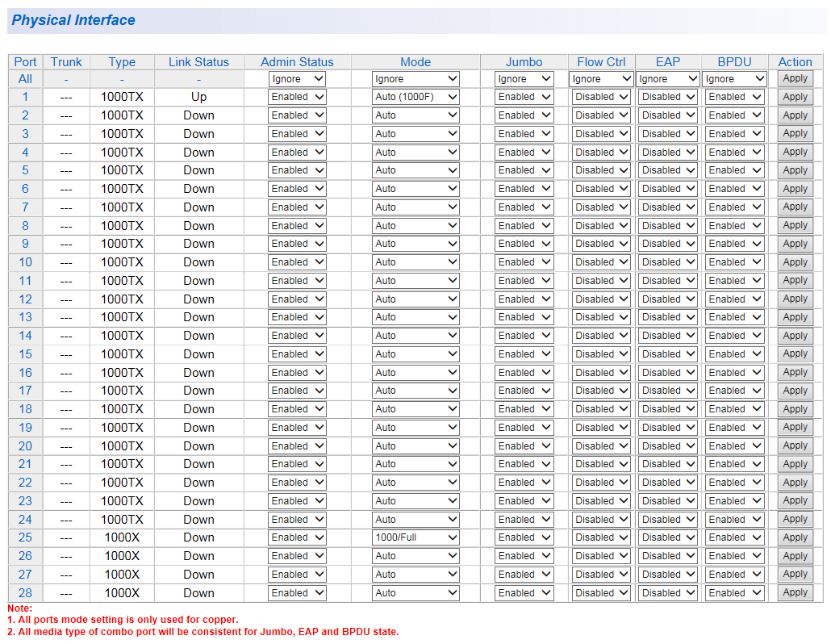Open Jumbo dropdown for port 20

point(524,446)
